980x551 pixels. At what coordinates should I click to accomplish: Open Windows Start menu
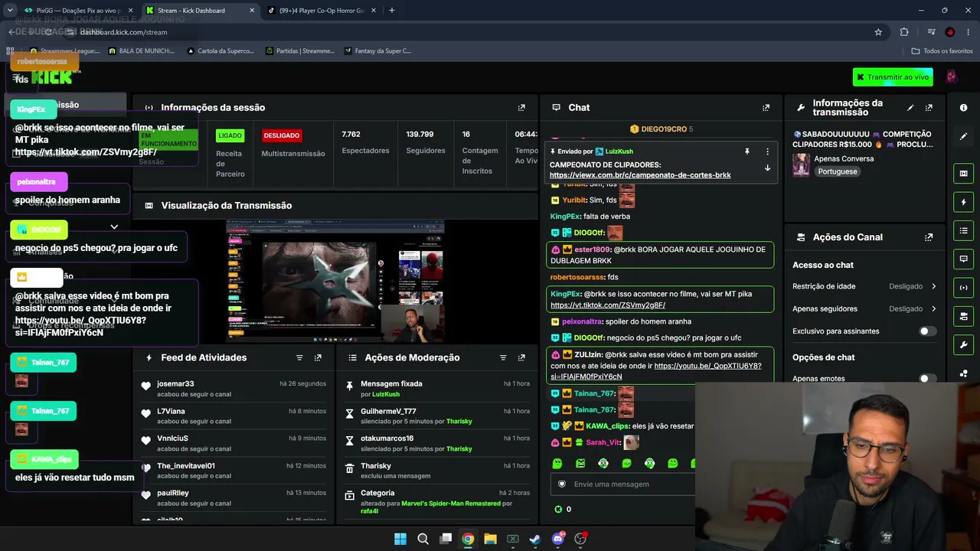tap(400, 539)
